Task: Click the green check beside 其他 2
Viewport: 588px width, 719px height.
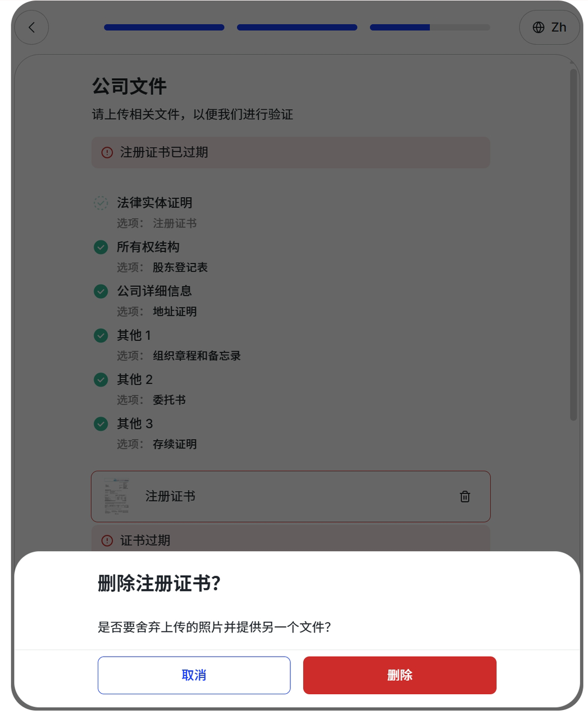Action: [x=101, y=380]
